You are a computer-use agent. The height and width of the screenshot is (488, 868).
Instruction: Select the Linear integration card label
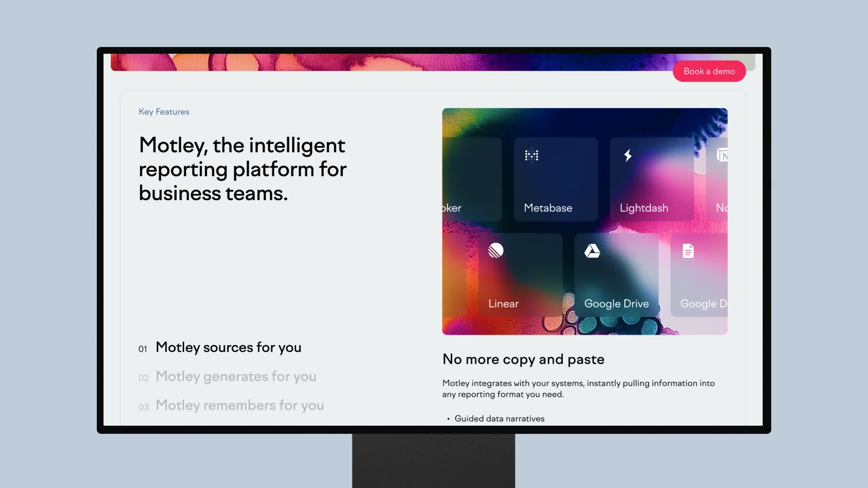coord(503,304)
